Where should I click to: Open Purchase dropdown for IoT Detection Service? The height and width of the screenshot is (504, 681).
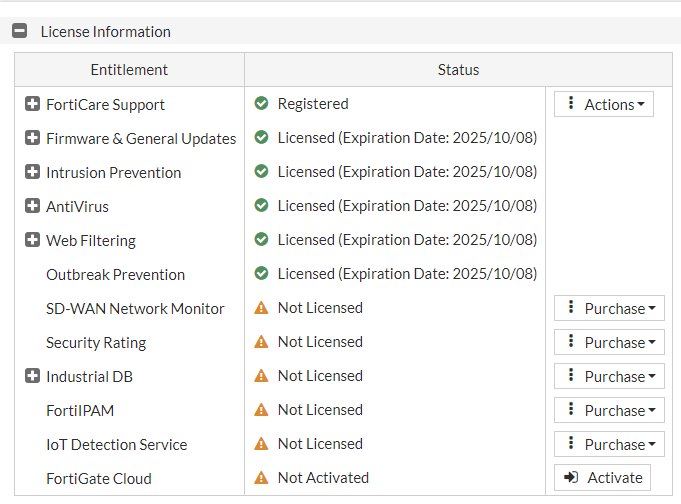[x=609, y=445]
